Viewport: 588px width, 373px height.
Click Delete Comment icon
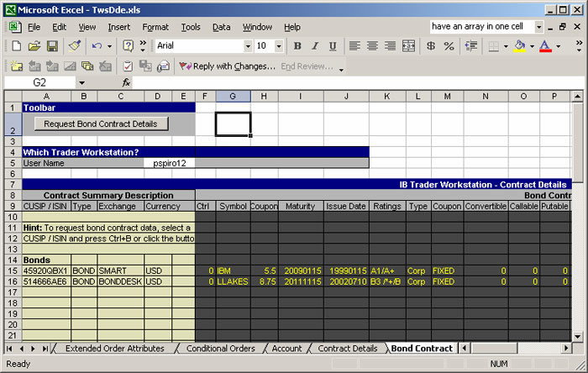pos(105,66)
